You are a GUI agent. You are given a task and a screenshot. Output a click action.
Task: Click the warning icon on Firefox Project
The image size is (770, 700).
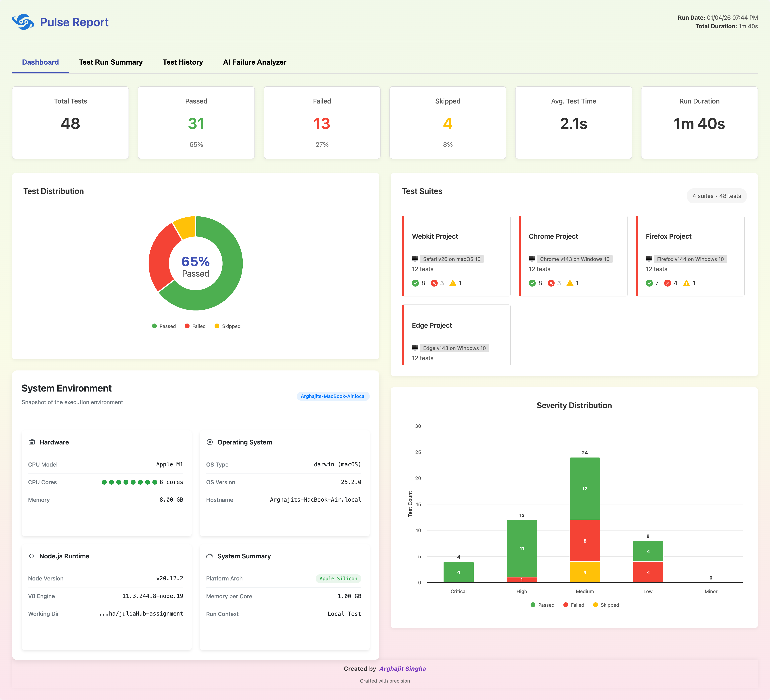687,283
